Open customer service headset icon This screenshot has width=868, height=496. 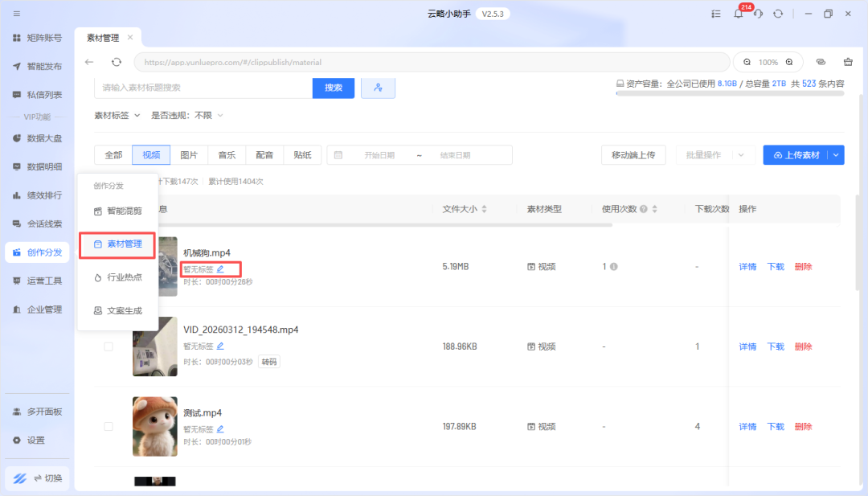[757, 14]
